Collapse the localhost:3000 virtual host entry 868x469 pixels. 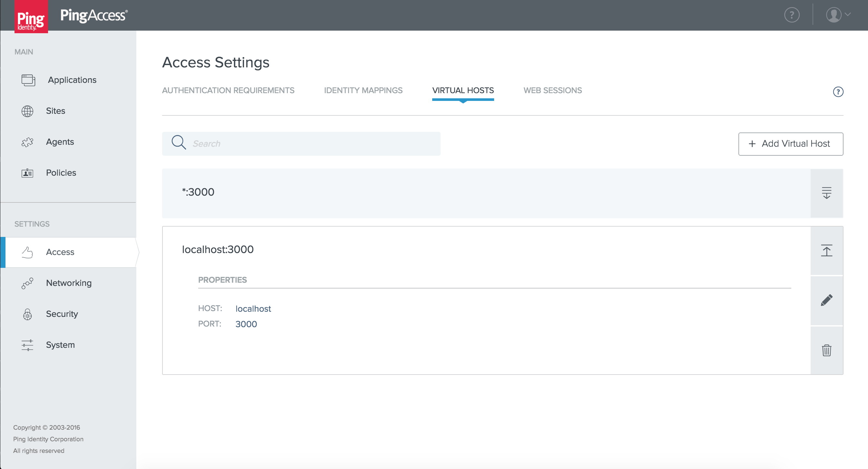point(826,250)
